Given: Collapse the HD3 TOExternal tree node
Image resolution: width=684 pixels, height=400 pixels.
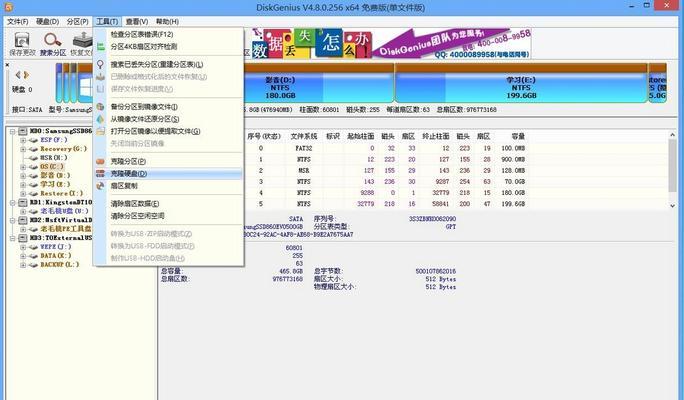Looking at the screenshot, I should [13, 238].
